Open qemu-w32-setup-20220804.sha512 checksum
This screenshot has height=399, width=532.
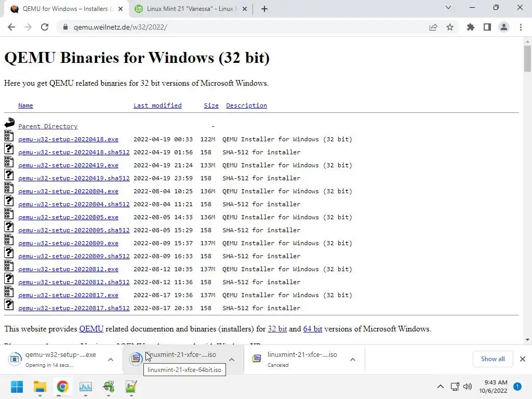(x=74, y=204)
